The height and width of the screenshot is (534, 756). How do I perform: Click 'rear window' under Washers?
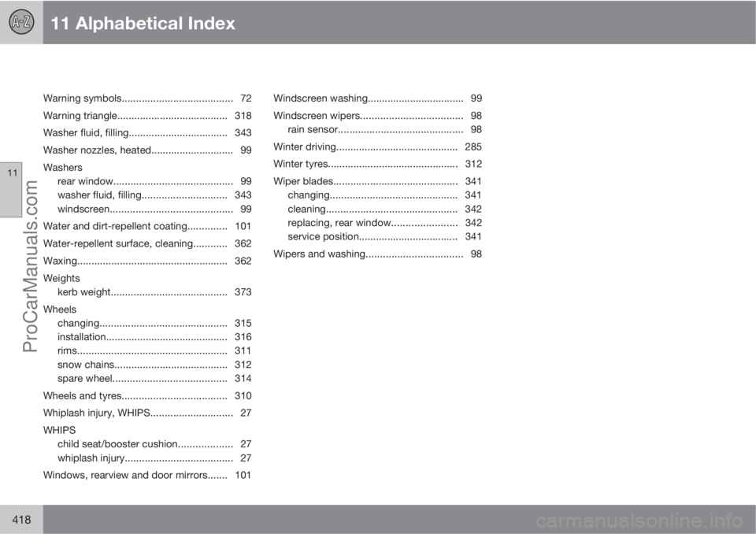coord(154,181)
